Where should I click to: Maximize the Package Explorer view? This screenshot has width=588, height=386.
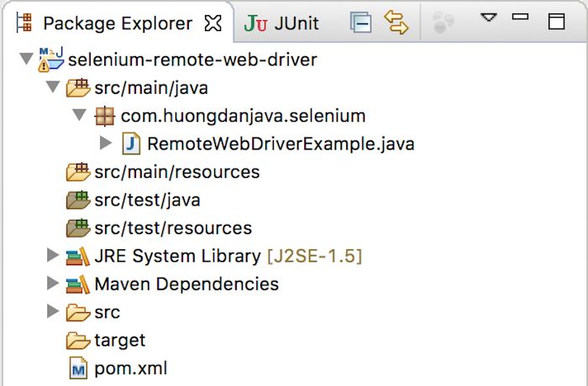[556, 21]
